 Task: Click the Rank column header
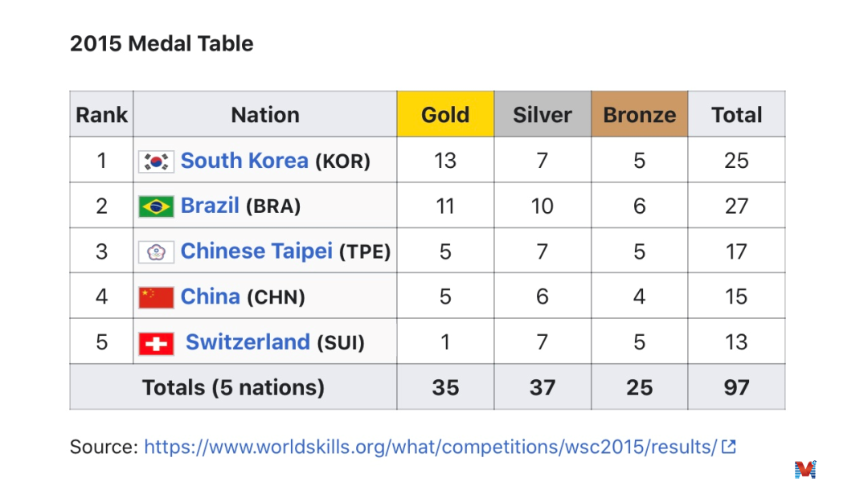click(x=101, y=115)
